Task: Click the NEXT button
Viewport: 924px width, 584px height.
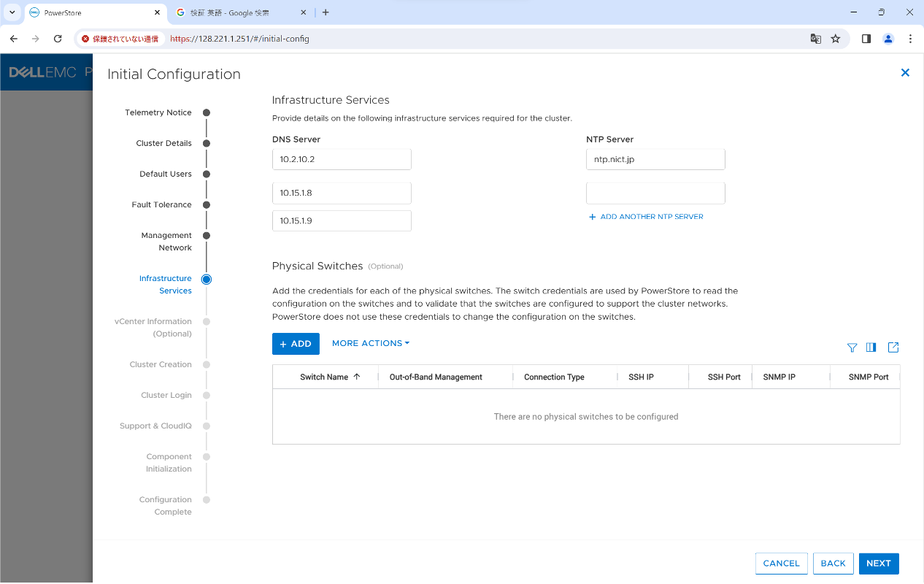Action: click(879, 564)
